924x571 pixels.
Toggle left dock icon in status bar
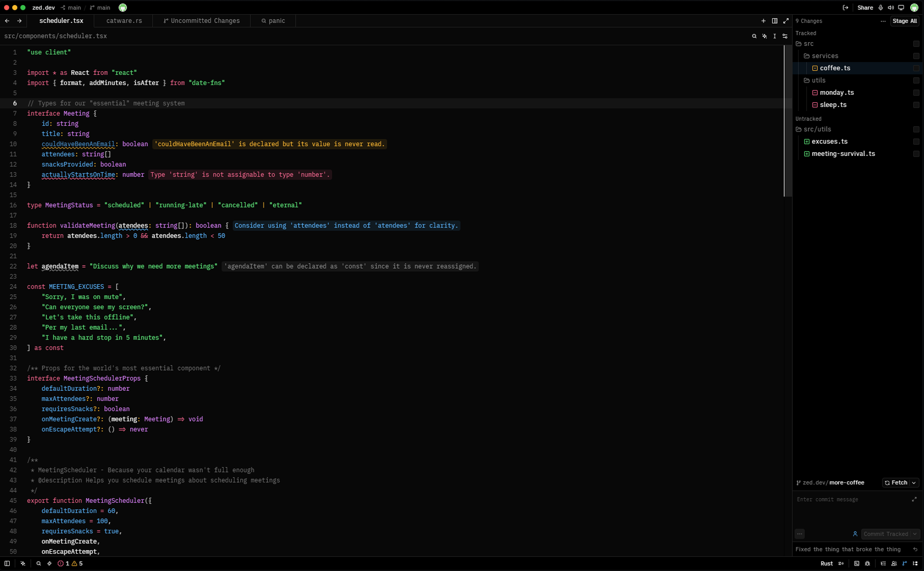click(x=7, y=563)
